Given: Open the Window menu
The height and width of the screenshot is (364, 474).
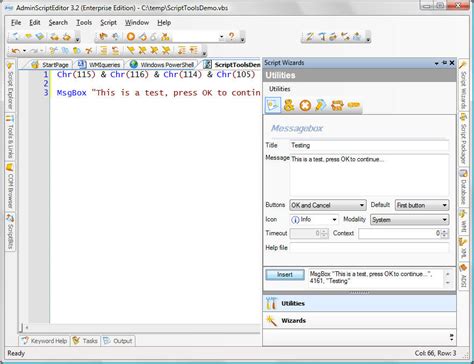Looking at the screenshot, I should tap(137, 23).
